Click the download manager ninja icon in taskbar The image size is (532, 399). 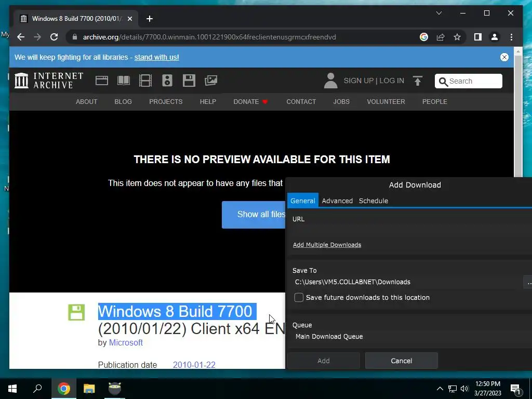coord(115,388)
